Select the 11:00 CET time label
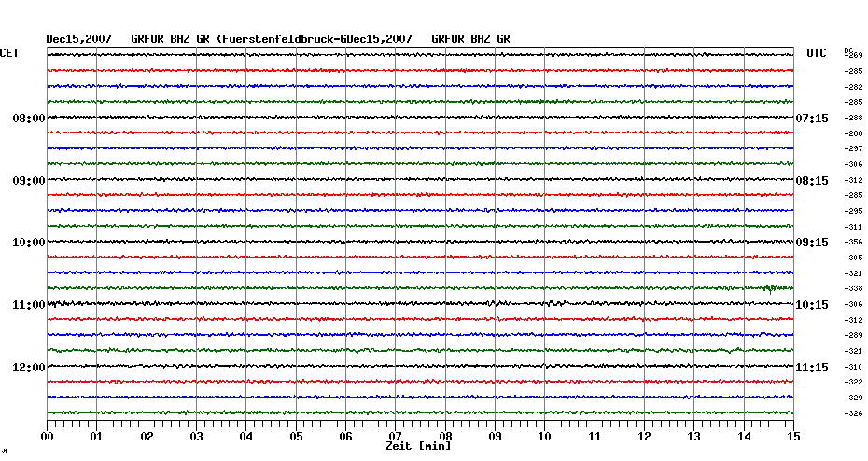 [29, 305]
